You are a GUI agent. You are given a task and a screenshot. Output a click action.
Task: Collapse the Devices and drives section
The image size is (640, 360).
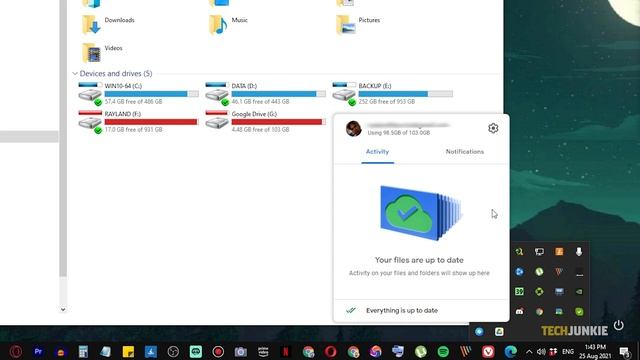[75, 73]
